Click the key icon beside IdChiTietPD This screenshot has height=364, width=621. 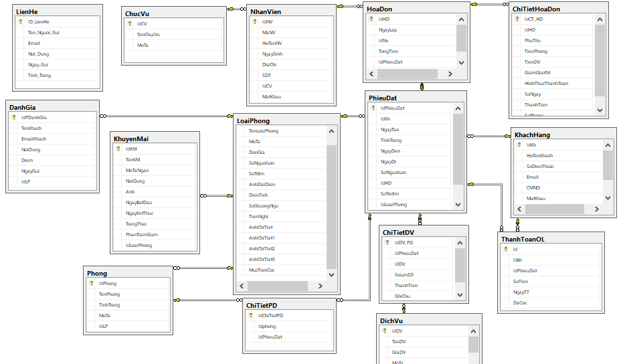pos(251,316)
